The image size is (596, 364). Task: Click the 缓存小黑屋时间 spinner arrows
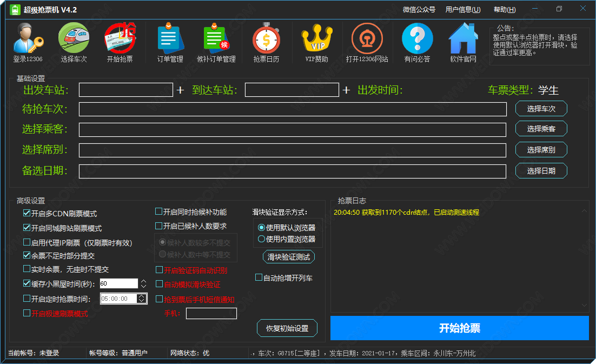143,283
